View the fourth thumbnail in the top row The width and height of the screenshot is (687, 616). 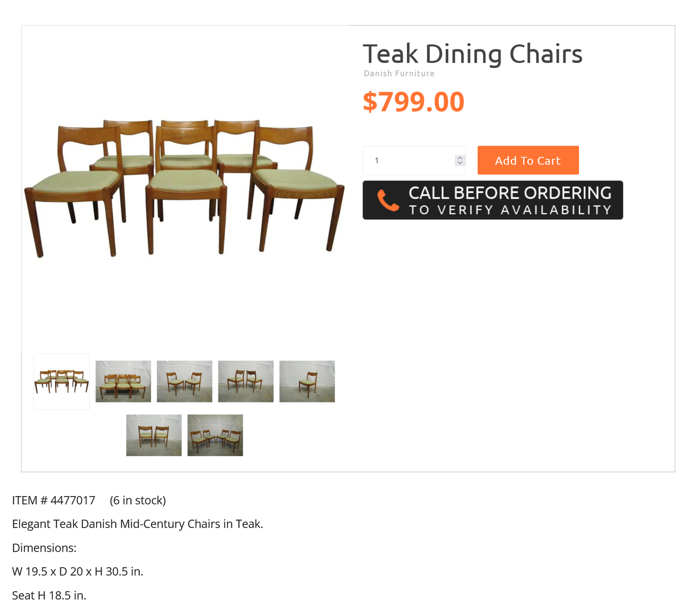click(246, 381)
